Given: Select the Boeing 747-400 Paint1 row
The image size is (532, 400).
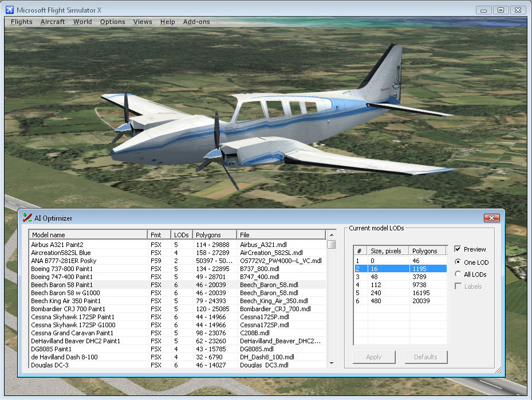Looking at the screenshot, I should coord(178,277).
